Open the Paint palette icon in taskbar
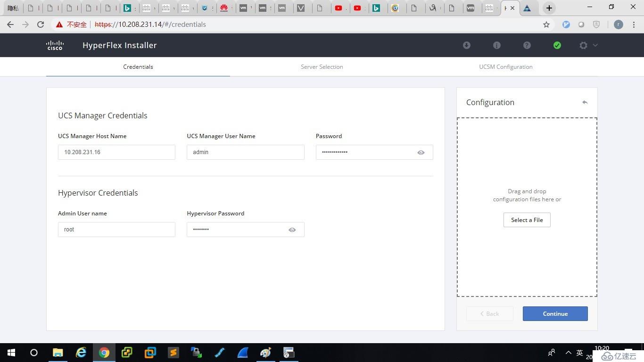644x362 pixels. (x=266, y=353)
